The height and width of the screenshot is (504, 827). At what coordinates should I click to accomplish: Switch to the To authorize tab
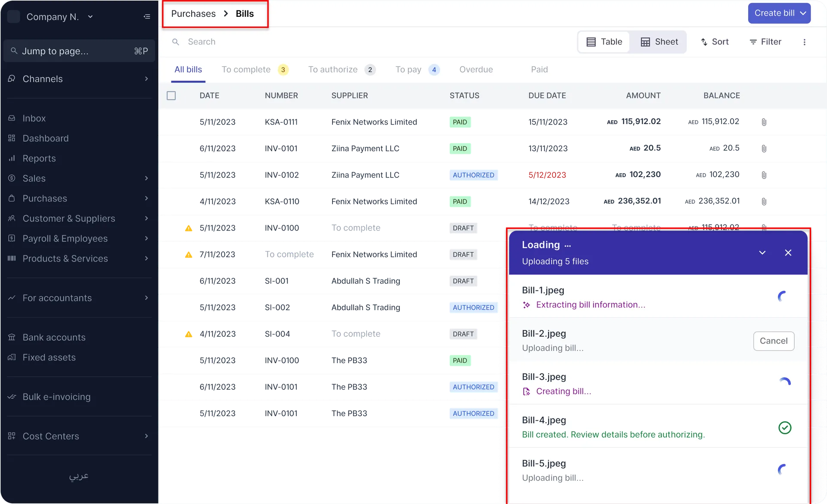tap(333, 69)
